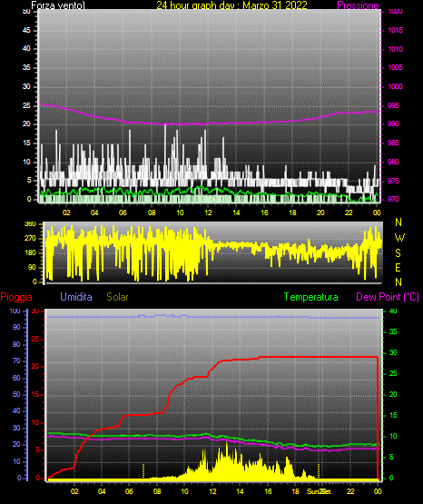Click the blue humidity axis value 70
The height and width of the screenshot is (504, 423).
[16, 361]
